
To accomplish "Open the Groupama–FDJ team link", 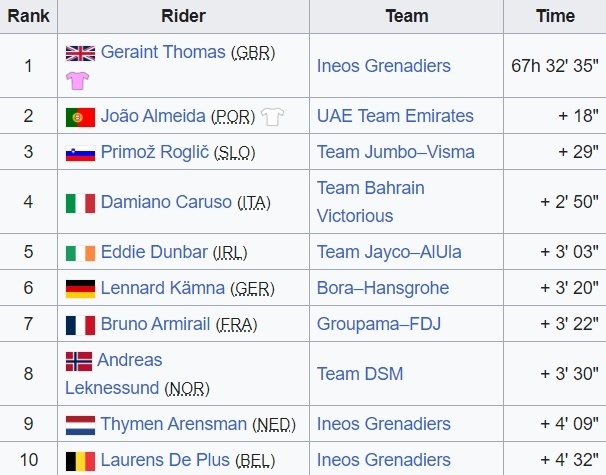I will [379, 324].
